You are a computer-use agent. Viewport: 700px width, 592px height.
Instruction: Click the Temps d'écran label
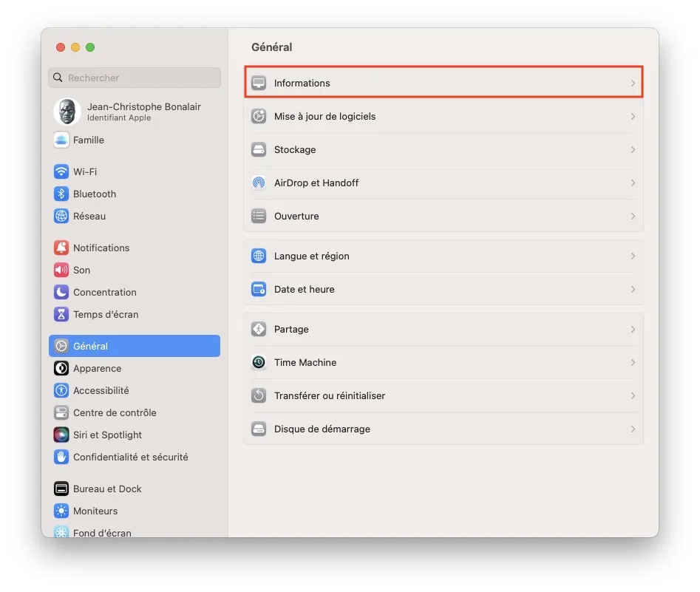click(106, 314)
